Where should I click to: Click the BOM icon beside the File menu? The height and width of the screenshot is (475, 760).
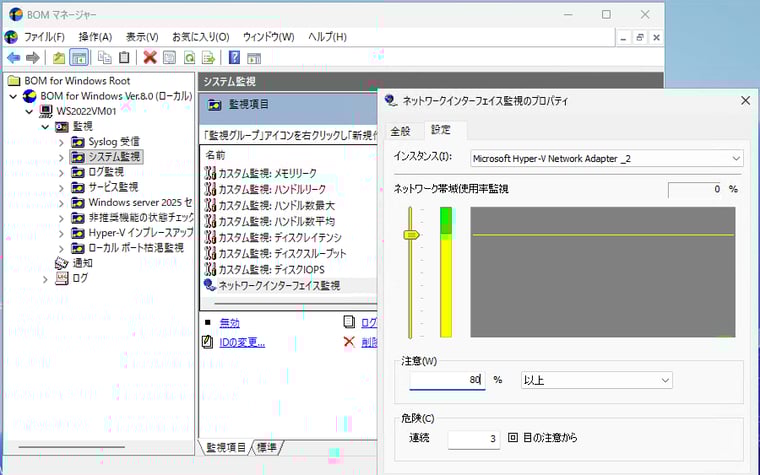[11, 37]
